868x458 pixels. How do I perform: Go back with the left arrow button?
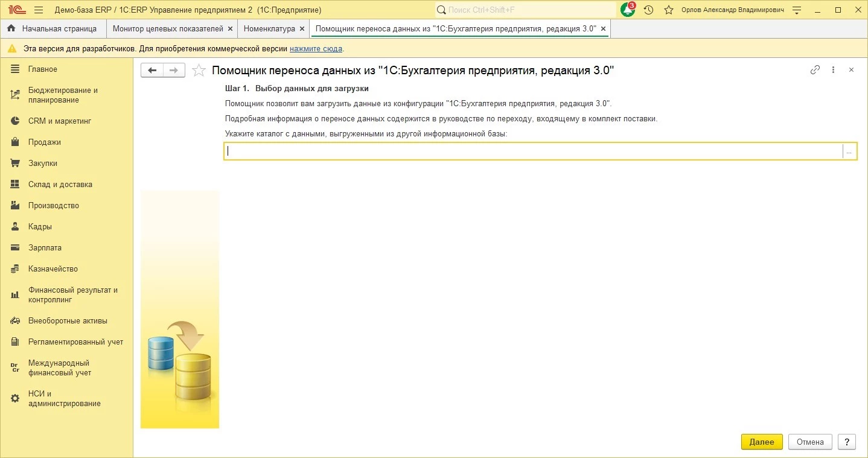click(152, 71)
